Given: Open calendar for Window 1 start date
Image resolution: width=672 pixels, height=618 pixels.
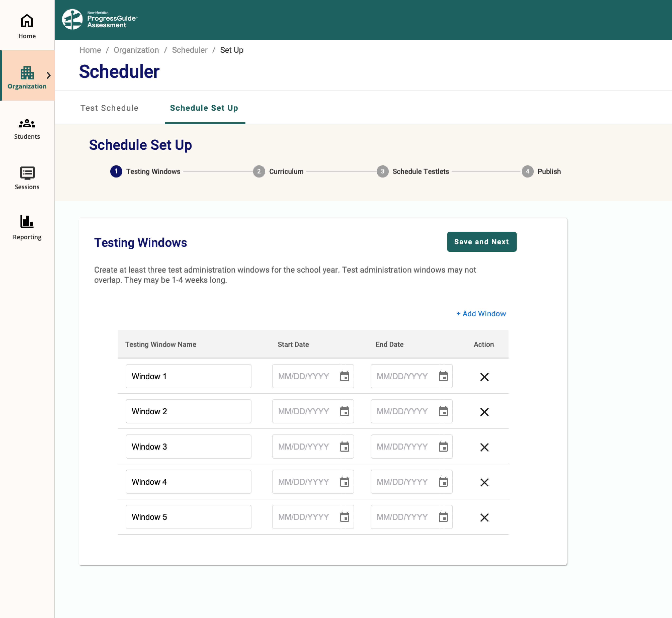Looking at the screenshot, I should (x=344, y=376).
